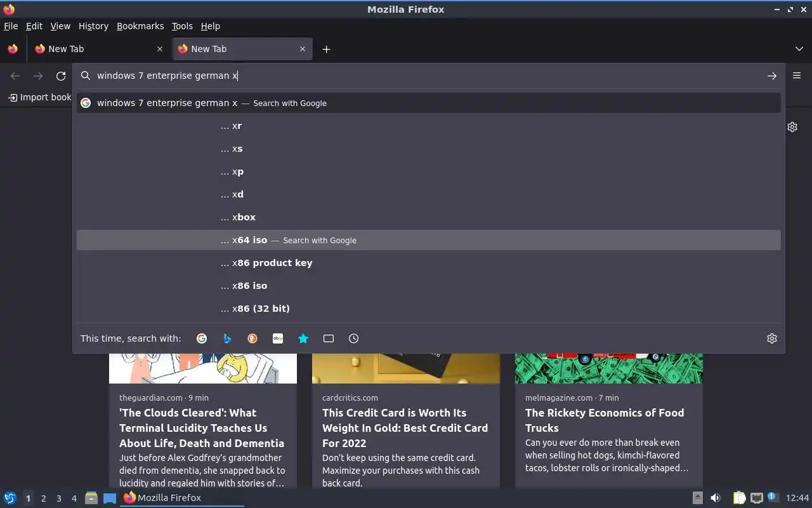Click update notification tray icon

coord(772,497)
